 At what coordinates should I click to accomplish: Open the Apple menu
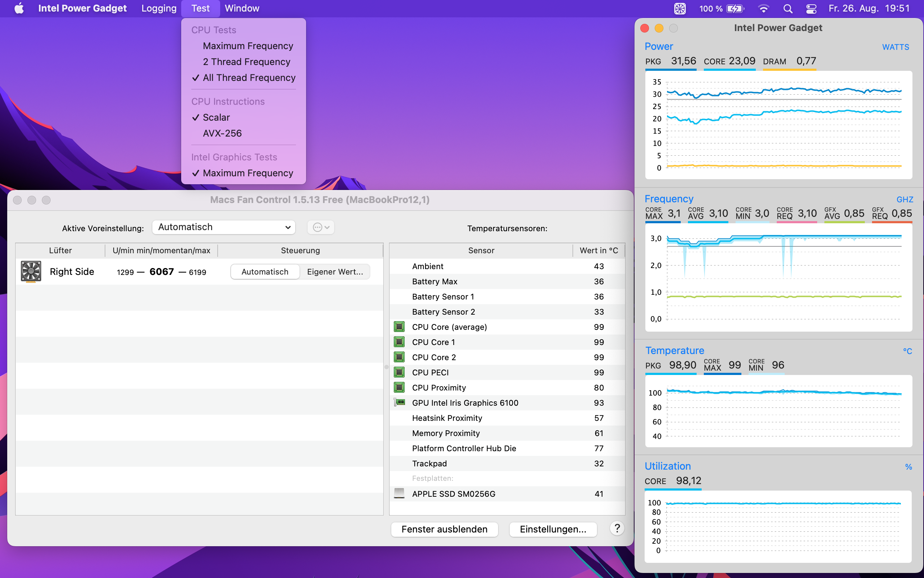(19, 8)
